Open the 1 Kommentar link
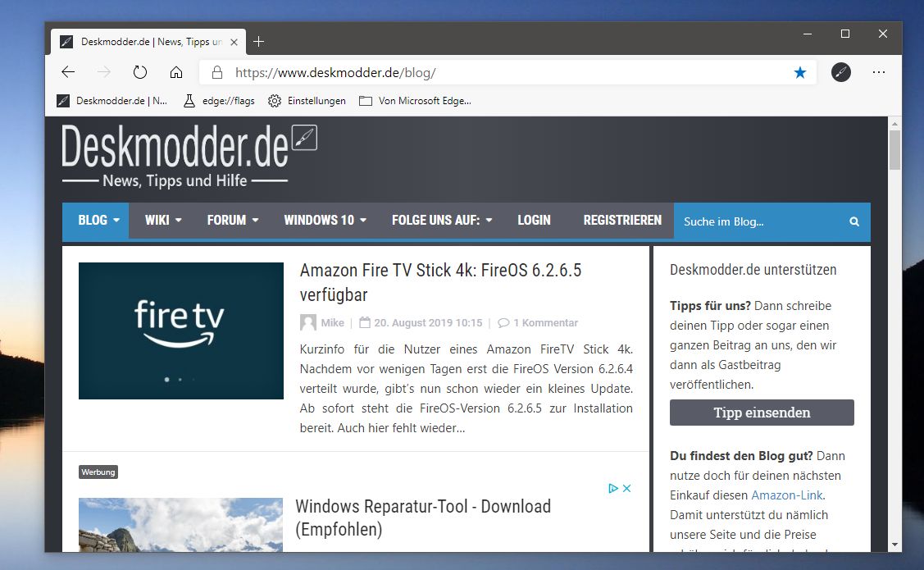 coord(546,323)
